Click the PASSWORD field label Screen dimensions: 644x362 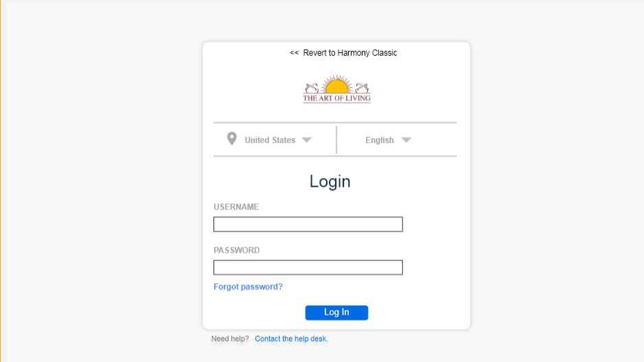coord(237,250)
